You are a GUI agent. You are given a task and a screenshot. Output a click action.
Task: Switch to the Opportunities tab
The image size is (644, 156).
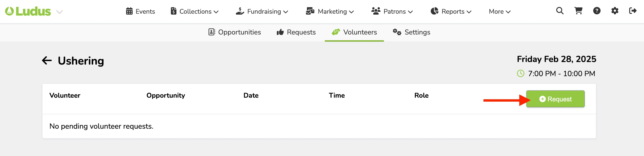tap(234, 32)
